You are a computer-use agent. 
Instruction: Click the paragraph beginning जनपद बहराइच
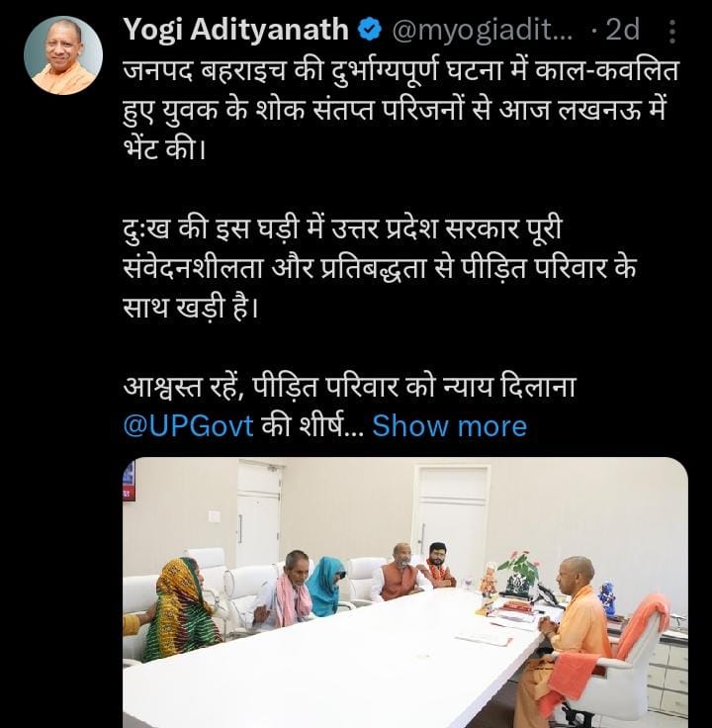(400, 110)
